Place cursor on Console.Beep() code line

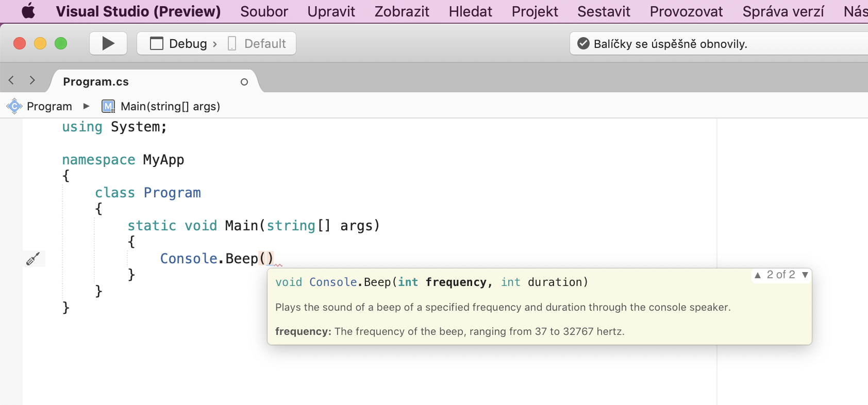[x=216, y=259]
